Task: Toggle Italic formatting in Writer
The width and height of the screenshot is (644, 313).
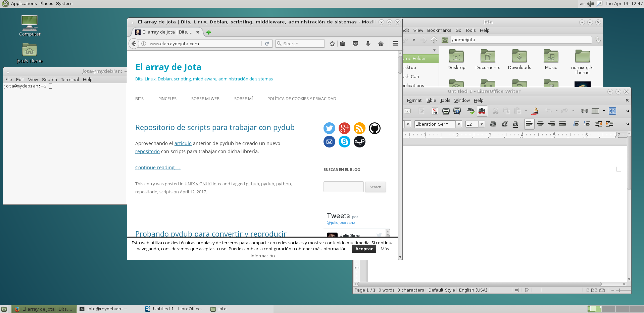Action: coord(504,124)
